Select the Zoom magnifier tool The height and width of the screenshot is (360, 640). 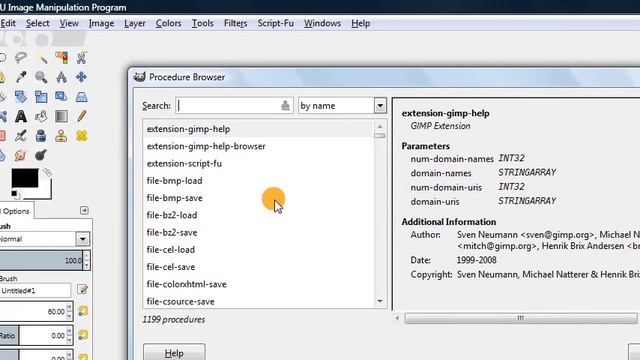[x=41, y=77]
